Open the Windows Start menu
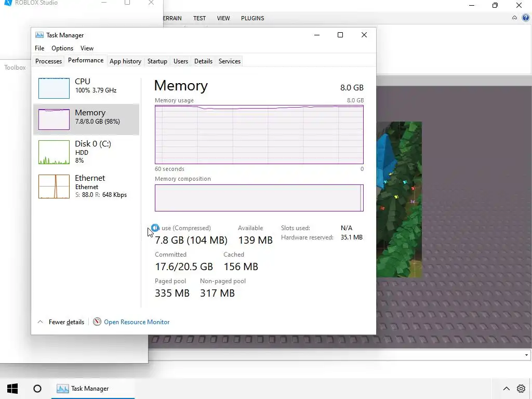Screen dimensions: 532x399 coord(12,389)
